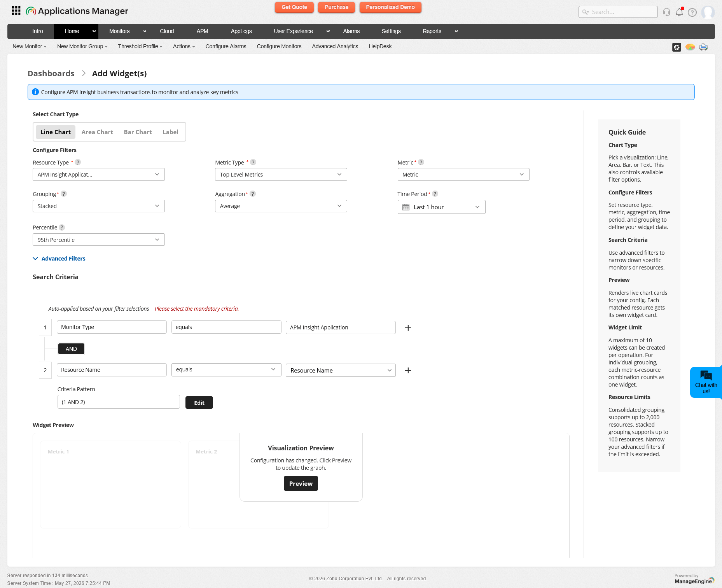Open the user profile avatar
Screen dimensions: 722x588
point(708,12)
